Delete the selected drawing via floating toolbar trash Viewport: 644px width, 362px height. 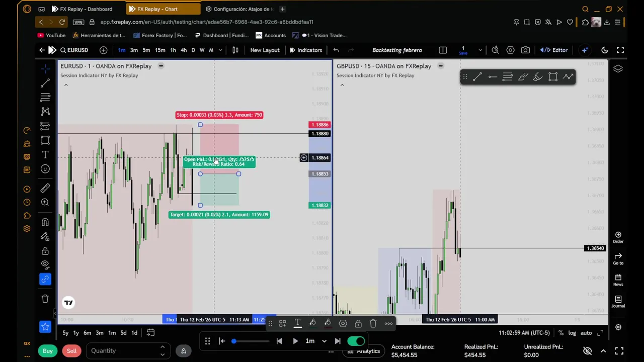[x=373, y=324]
